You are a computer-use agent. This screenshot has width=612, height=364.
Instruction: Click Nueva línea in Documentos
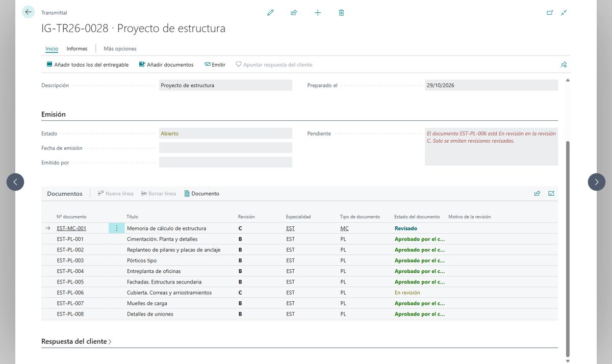[x=115, y=193]
